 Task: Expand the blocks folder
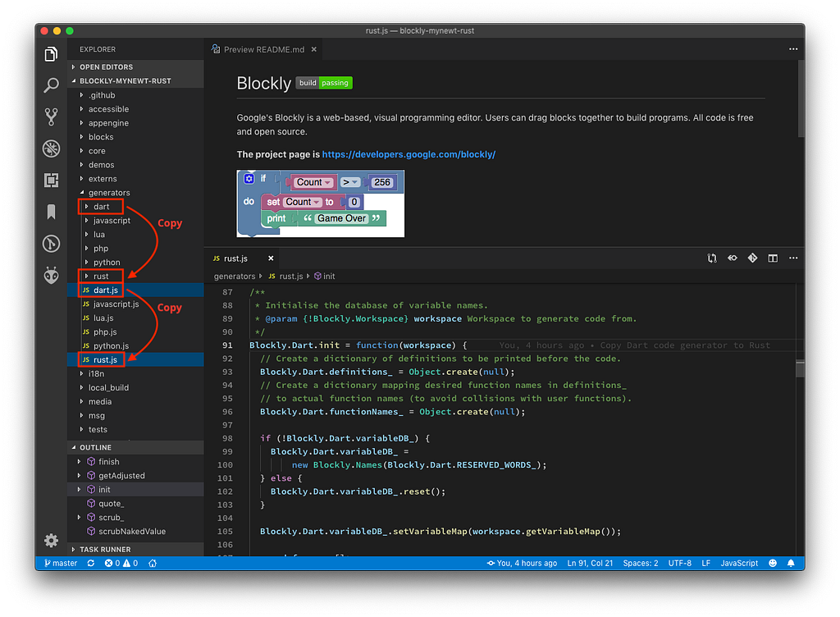[136, 136]
